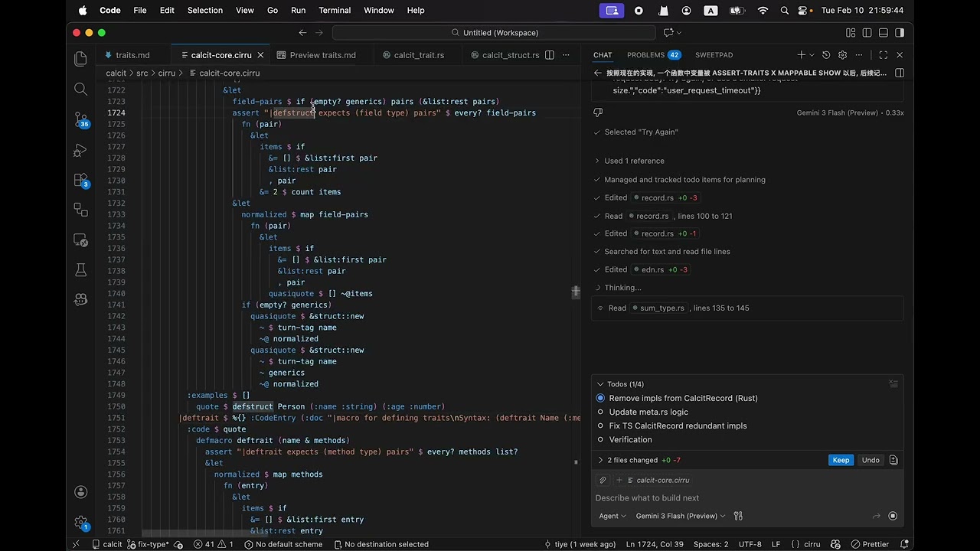Toggle the secondary side bar layout button

[900, 33]
